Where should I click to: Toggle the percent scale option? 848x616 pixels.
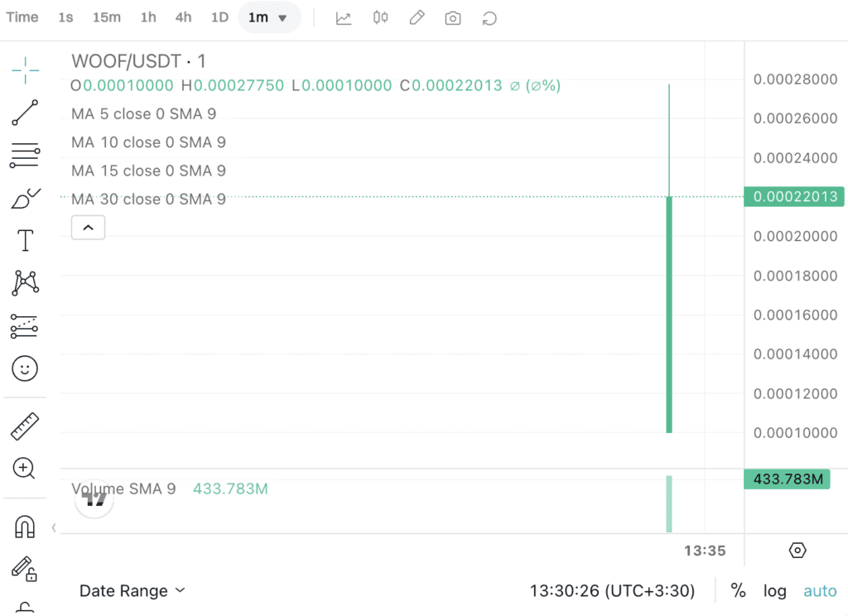[x=738, y=590]
